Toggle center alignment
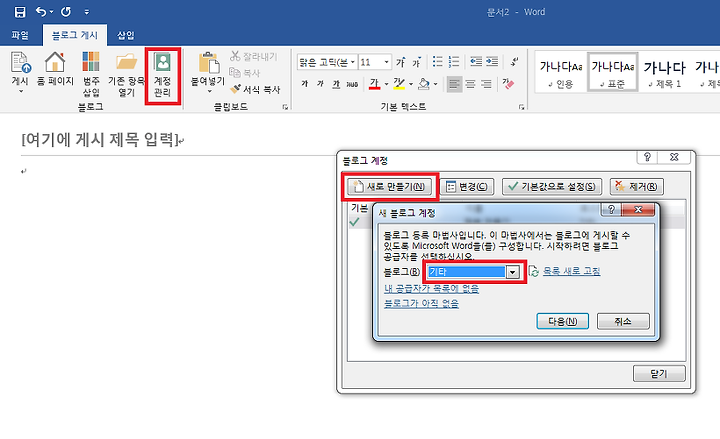The height and width of the screenshot is (439, 720). (x=470, y=84)
